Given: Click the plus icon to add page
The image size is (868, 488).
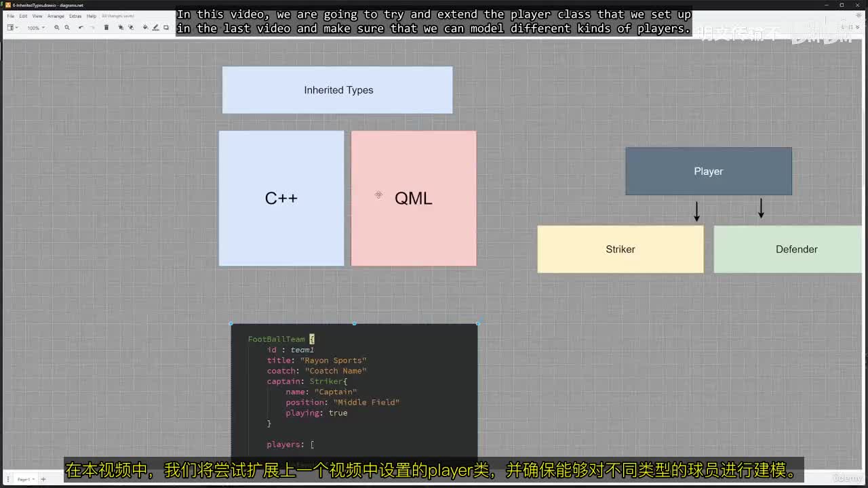Looking at the screenshot, I should pos(43,479).
